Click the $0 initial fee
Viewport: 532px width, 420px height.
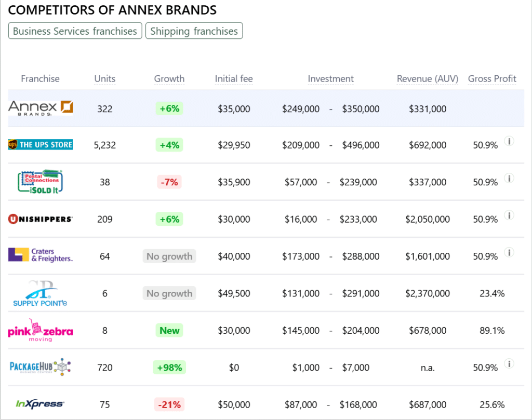pyautogui.click(x=234, y=368)
